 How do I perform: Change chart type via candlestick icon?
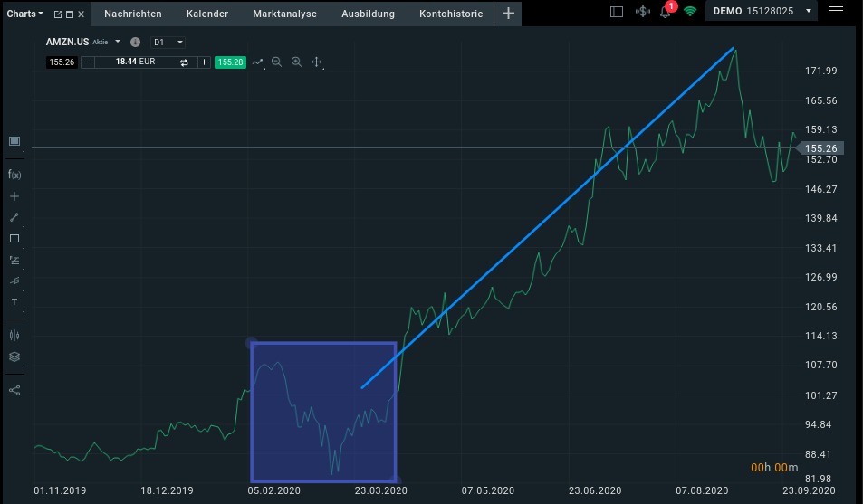(14, 335)
